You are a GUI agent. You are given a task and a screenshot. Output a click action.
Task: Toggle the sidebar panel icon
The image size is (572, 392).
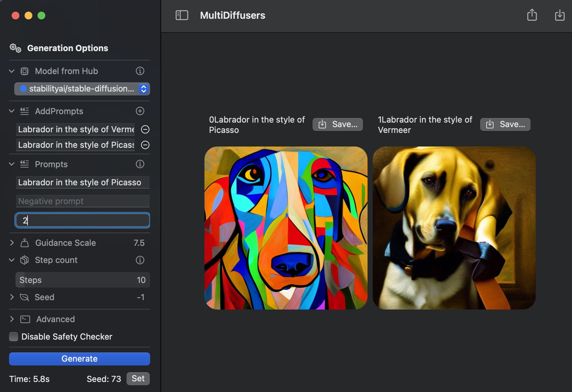(x=182, y=15)
